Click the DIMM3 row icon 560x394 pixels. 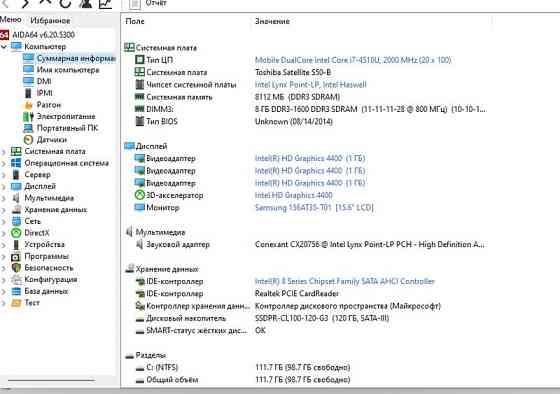(x=139, y=109)
